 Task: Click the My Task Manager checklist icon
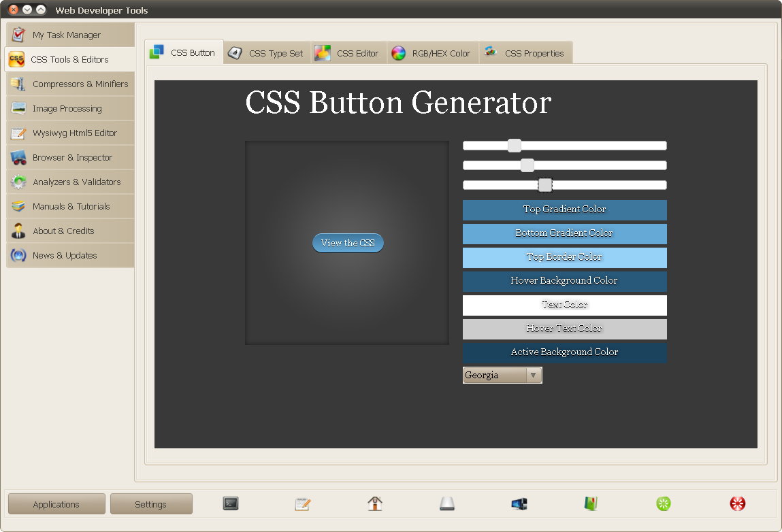pos(18,35)
